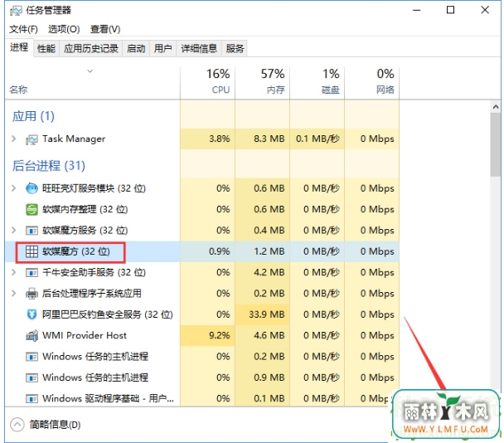The width and height of the screenshot is (504, 443).
Task: Click the 后台进程 (31) group header
Action: click(x=49, y=166)
